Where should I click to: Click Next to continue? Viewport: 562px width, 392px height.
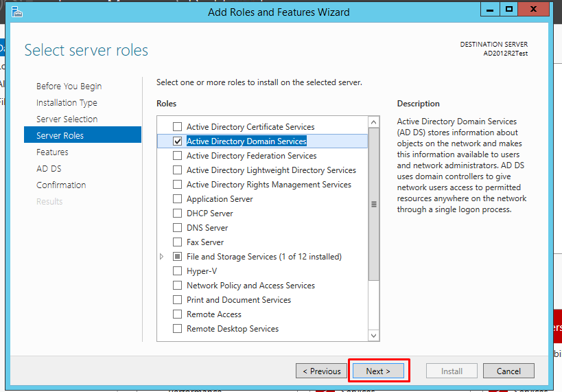(x=378, y=371)
